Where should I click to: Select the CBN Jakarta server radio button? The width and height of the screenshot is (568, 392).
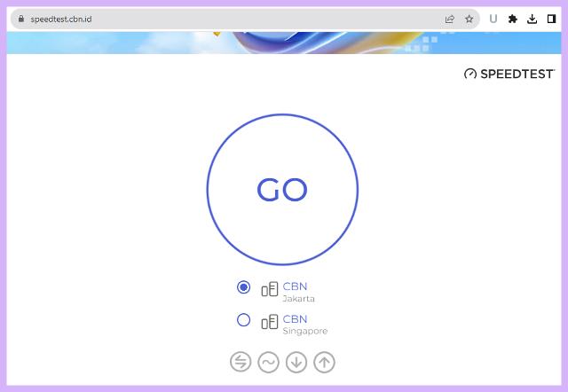click(243, 287)
